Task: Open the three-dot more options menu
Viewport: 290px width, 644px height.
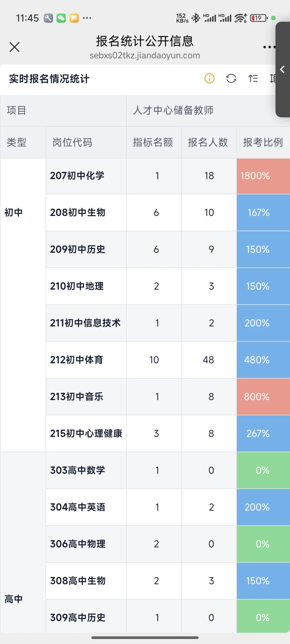Action: click(x=269, y=47)
